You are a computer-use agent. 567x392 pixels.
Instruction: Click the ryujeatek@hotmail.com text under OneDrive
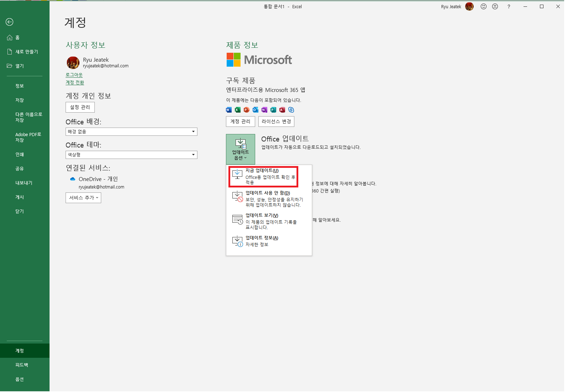102,187
